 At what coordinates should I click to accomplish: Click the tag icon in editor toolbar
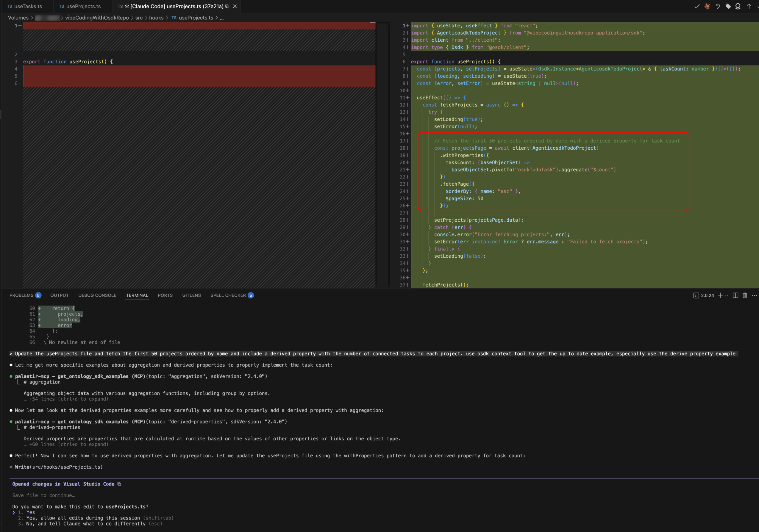pos(728,6)
